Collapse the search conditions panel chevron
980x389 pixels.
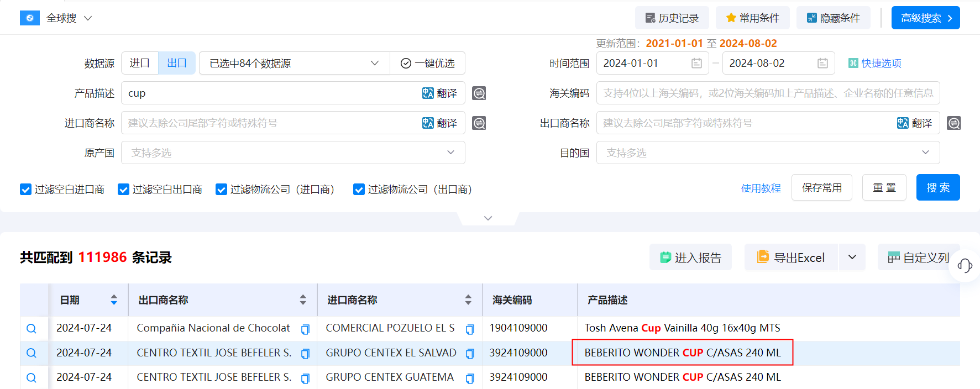coord(488,218)
